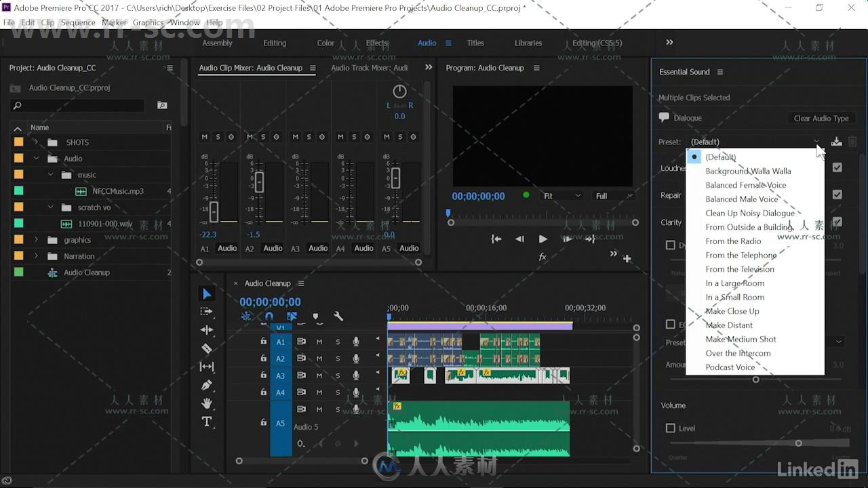Choose Clean Up Noisy Dialogue preset
This screenshot has width=868, height=488.
750,213
